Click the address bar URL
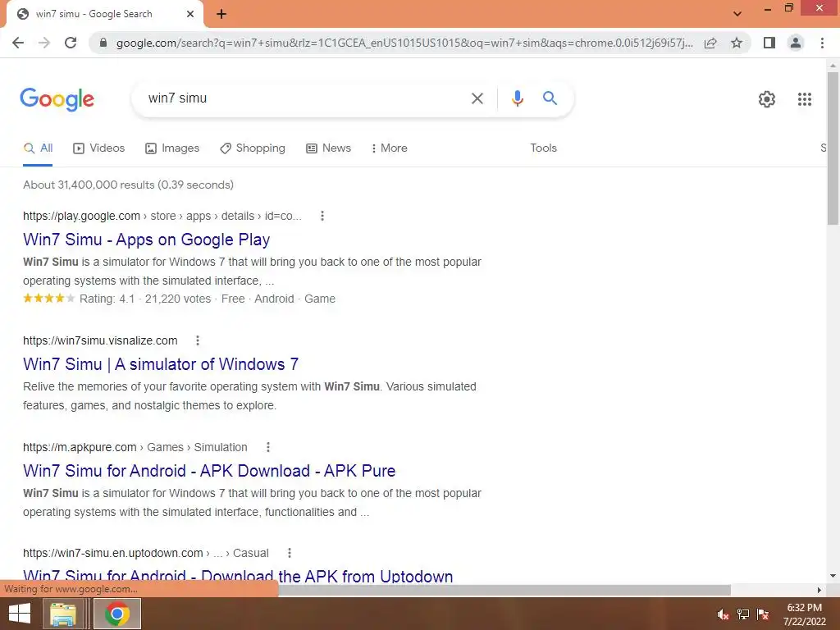The width and height of the screenshot is (840, 630). [x=404, y=43]
